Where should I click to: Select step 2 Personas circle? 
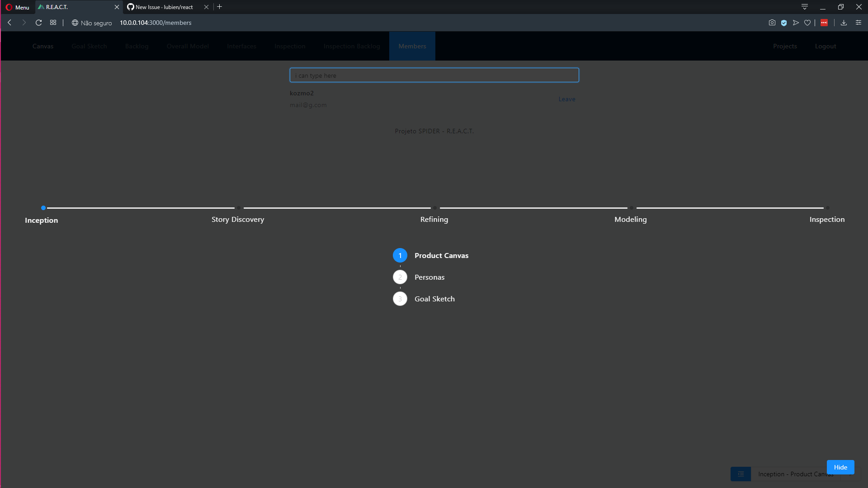[400, 277]
